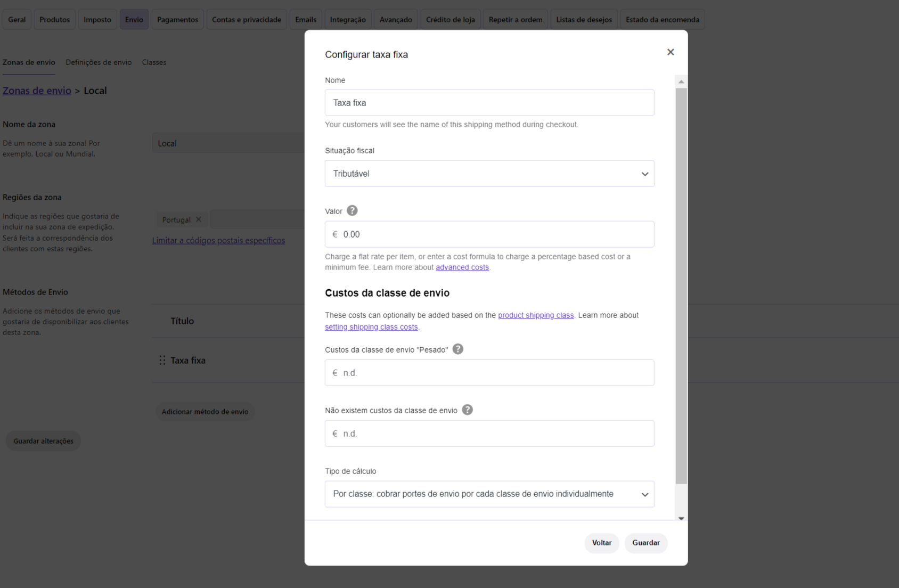This screenshot has width=899, height=588.
Task: Click Guardar alterações button
Action: point(44,441)
